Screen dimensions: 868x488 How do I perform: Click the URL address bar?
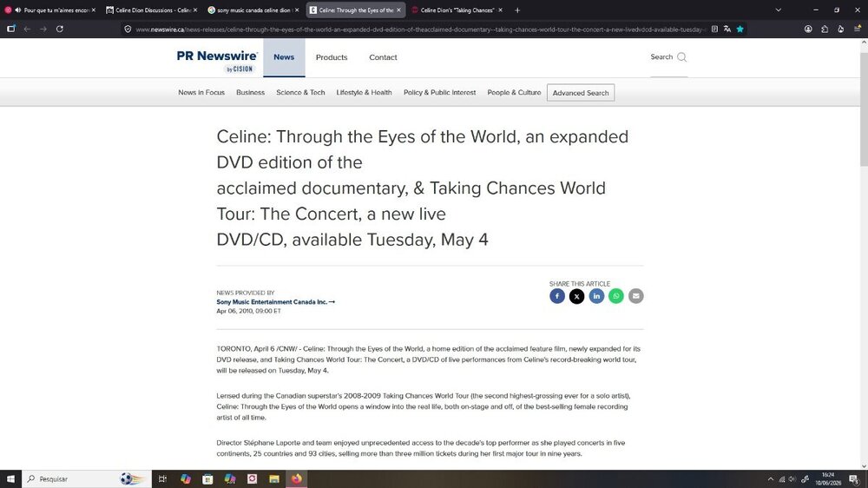[419, 29]
